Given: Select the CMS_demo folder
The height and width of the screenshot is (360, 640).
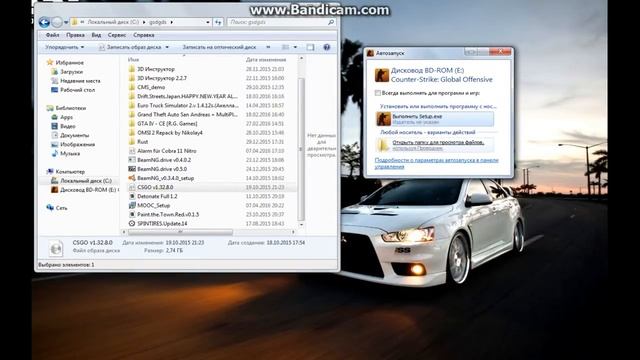Looking at the screenshot, I should pos(151,87).
